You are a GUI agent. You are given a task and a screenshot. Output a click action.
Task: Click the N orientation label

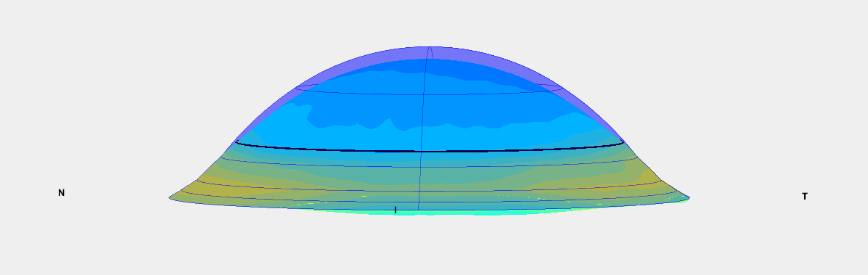tap(62, 192)
